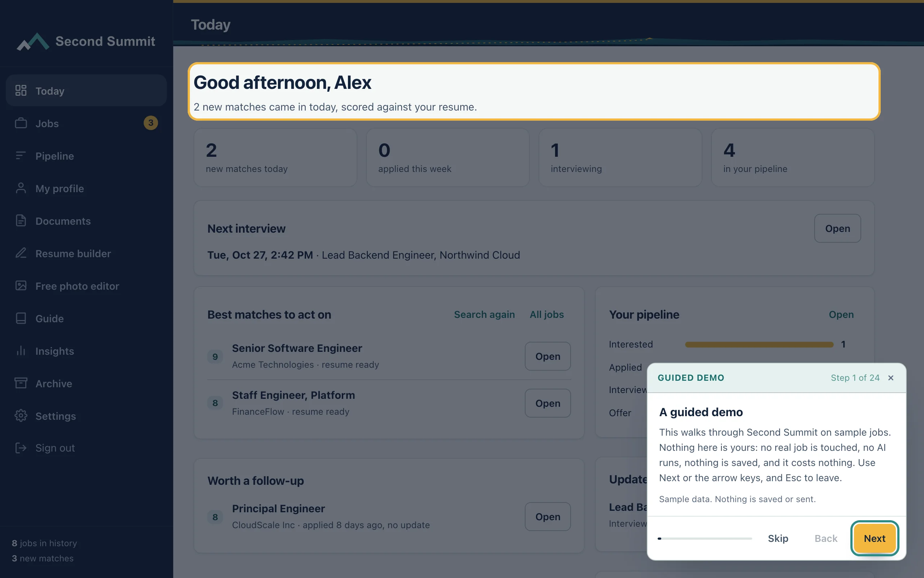Screen dimensions: 924x578
Task: Open Documents from the sidebar
Action: coord(86,221)
